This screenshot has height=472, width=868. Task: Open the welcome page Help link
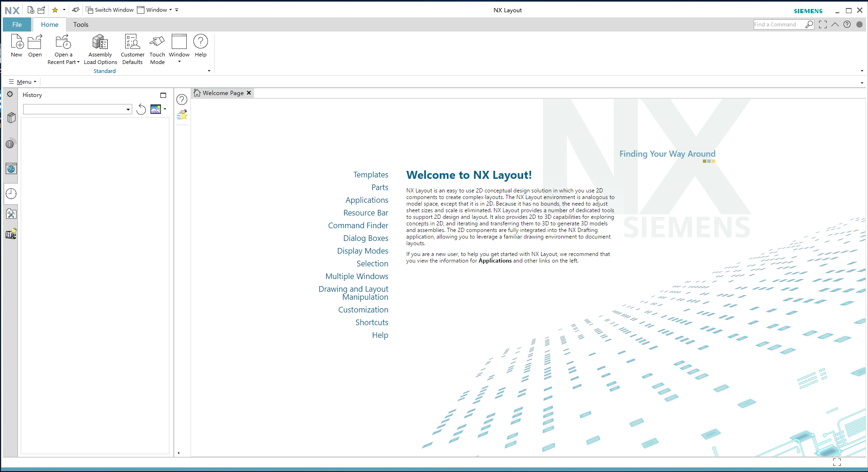380,335
